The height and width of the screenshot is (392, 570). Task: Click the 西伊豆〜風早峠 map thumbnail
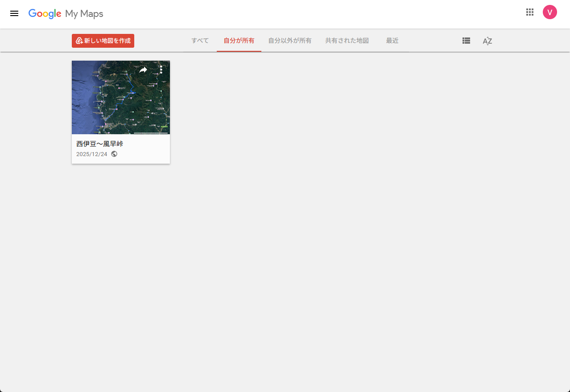click(x=120, y=97)
